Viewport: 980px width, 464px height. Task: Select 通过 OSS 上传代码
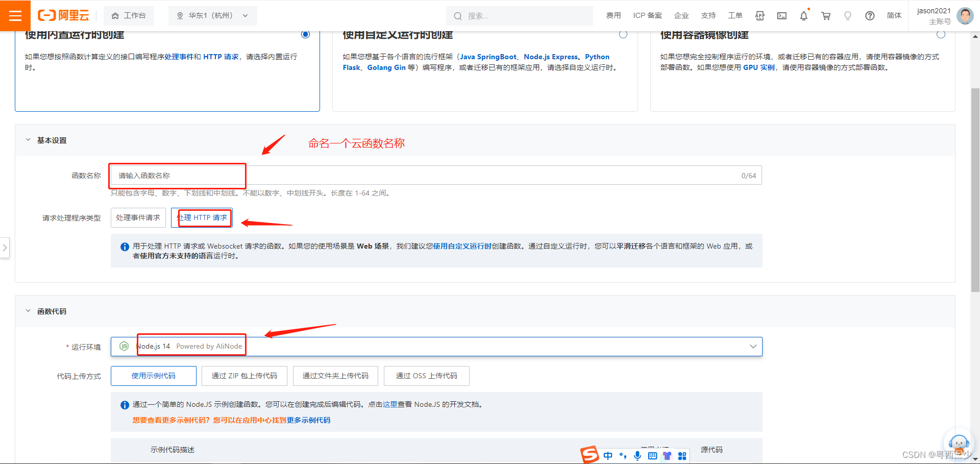coord(426,376)
